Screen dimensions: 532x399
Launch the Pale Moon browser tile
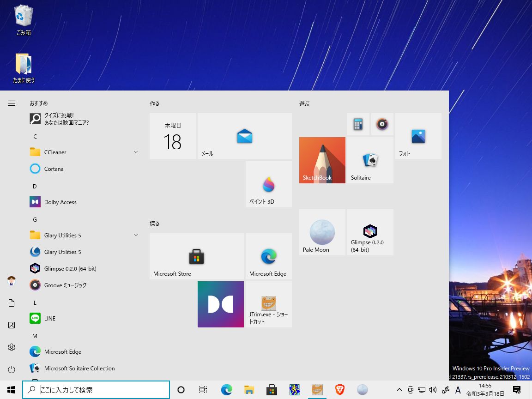pyautogui.click(x=322, y=232)
